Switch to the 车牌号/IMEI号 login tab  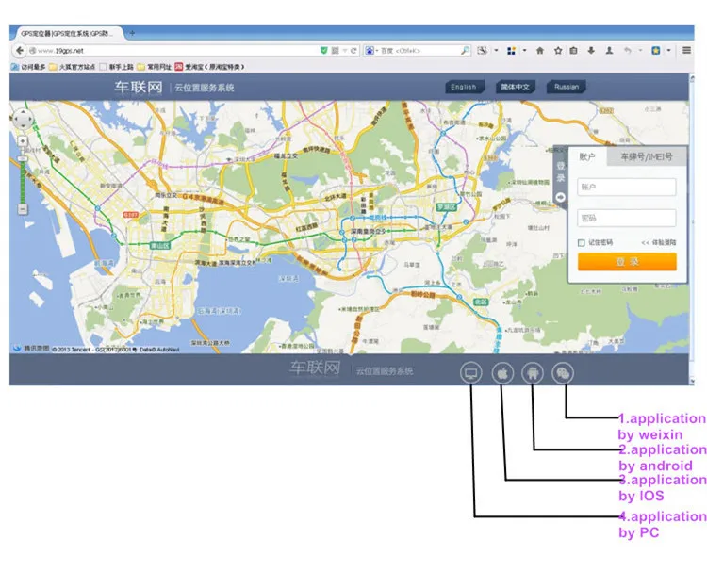pyautogui.click(x=647, y=156)
